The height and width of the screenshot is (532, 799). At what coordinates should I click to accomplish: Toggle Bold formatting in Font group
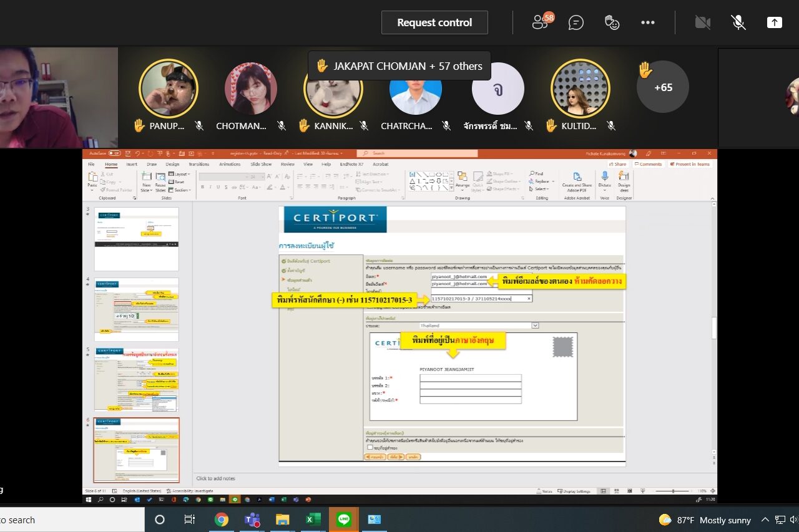pyautogui.click(x=203, y=187)
